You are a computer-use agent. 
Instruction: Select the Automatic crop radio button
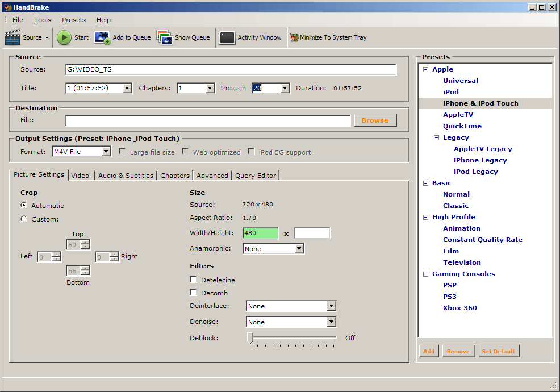[24, 205]
